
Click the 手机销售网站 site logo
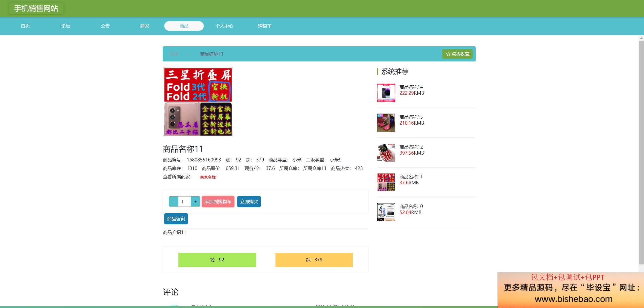tap(36, 8)
